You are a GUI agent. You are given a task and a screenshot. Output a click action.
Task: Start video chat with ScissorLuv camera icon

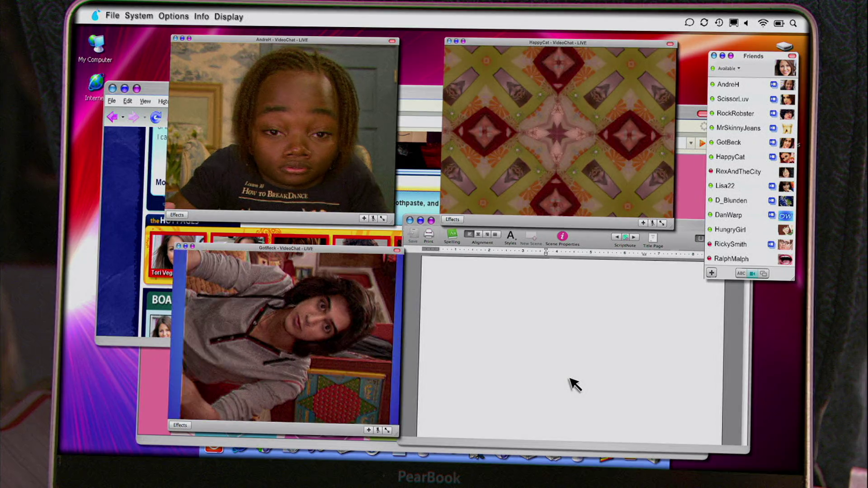point(773,99)
